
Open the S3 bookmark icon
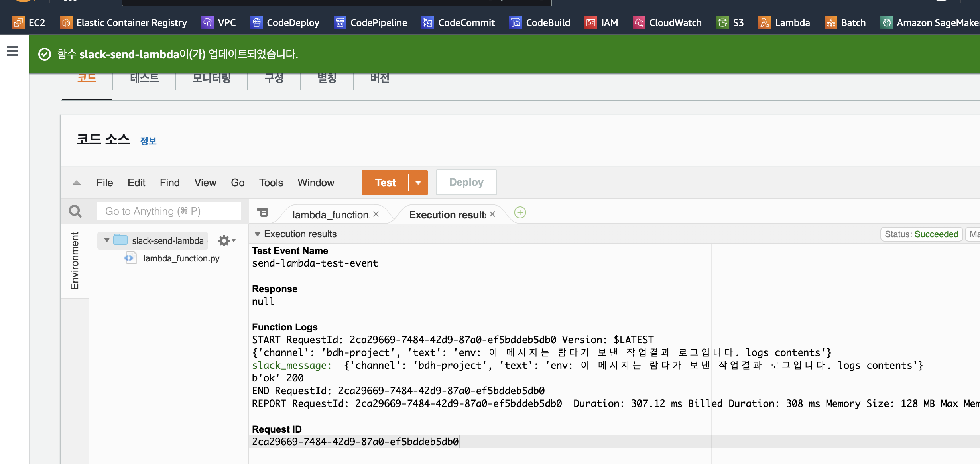point(722,22)
